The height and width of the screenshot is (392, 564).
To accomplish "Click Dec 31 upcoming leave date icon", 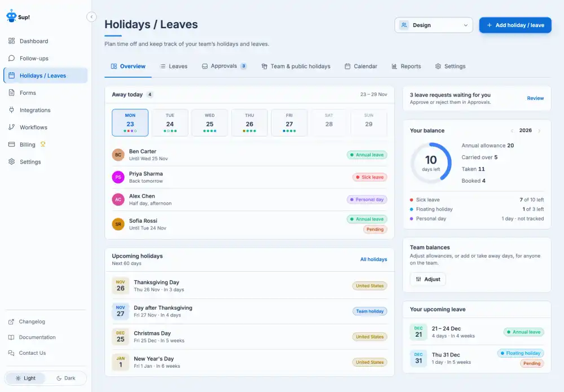I will click(418, 358).
